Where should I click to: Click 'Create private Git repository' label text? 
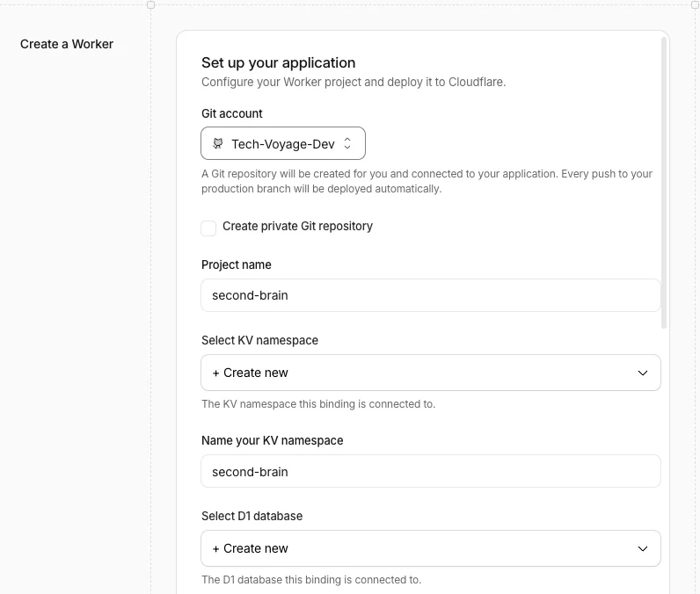[297, 226]
